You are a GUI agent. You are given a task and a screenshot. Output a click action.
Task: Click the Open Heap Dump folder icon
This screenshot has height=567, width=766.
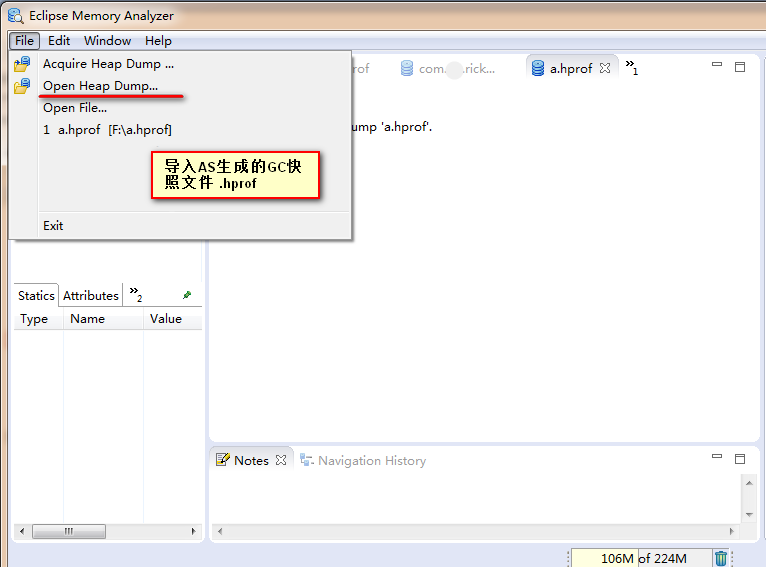pyautogui.click(x=22, y=86)
